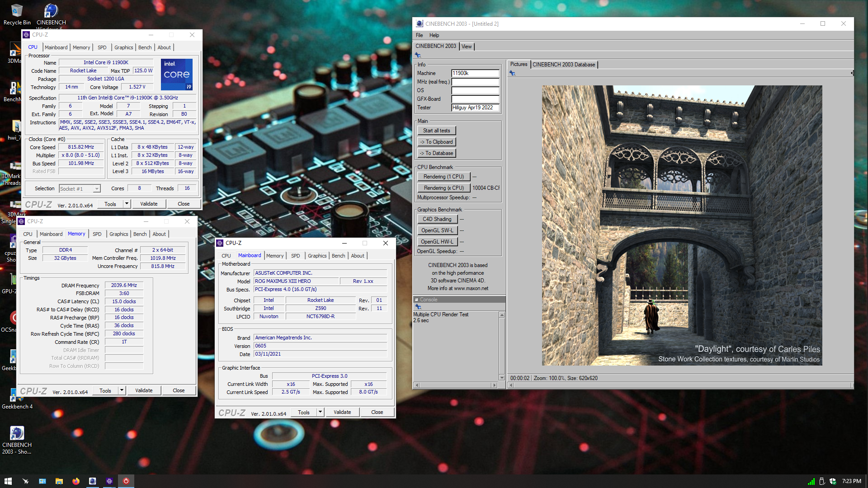Open the Help menu in CINEBENCH
Image resolution: width=868 pixels, height=488 pixels.
434,35
